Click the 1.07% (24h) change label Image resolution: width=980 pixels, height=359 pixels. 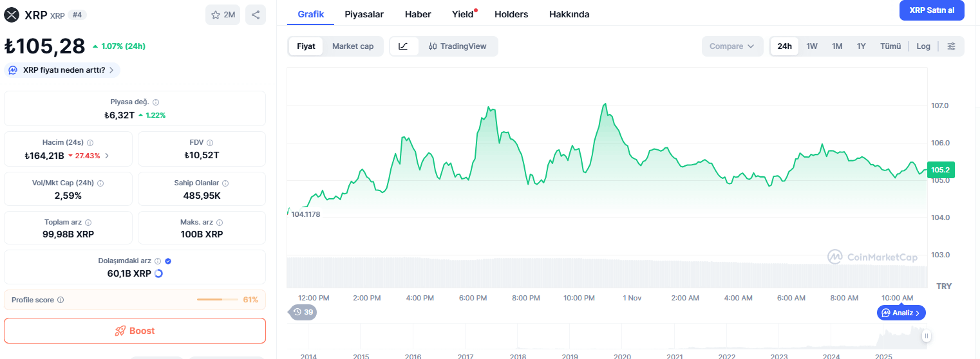119,46
